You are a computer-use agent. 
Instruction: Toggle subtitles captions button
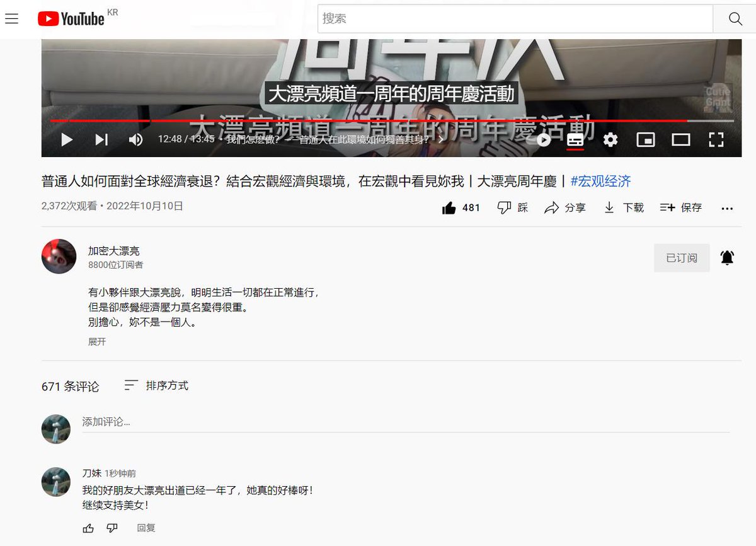(575, 139)
